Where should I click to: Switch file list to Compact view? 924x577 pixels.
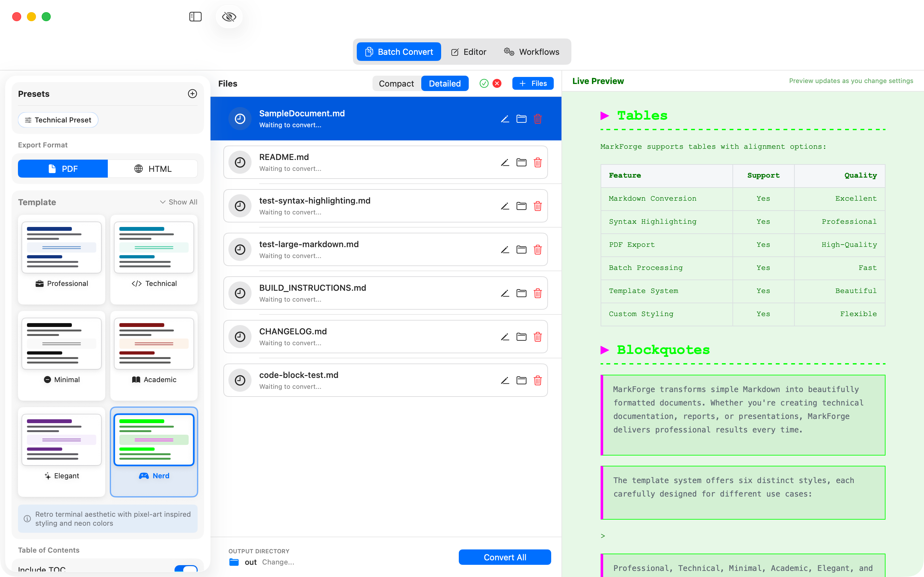click(x=396, y=83)
